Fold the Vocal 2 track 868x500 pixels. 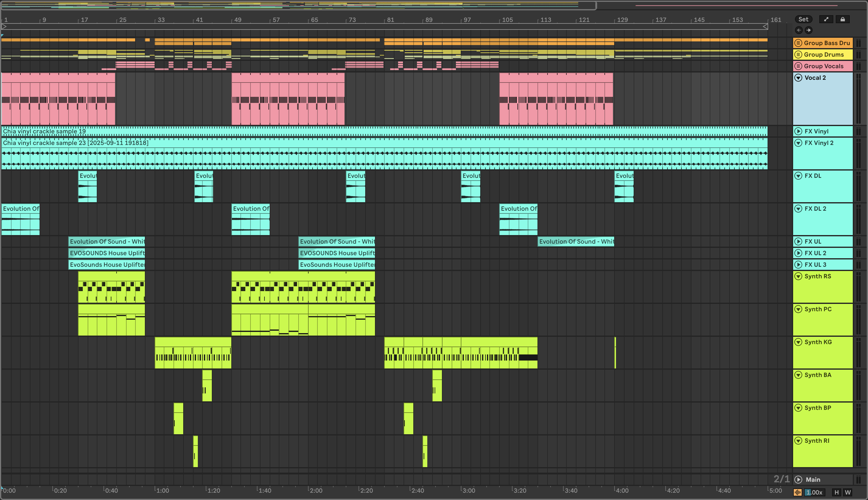(x=798, y=78)
